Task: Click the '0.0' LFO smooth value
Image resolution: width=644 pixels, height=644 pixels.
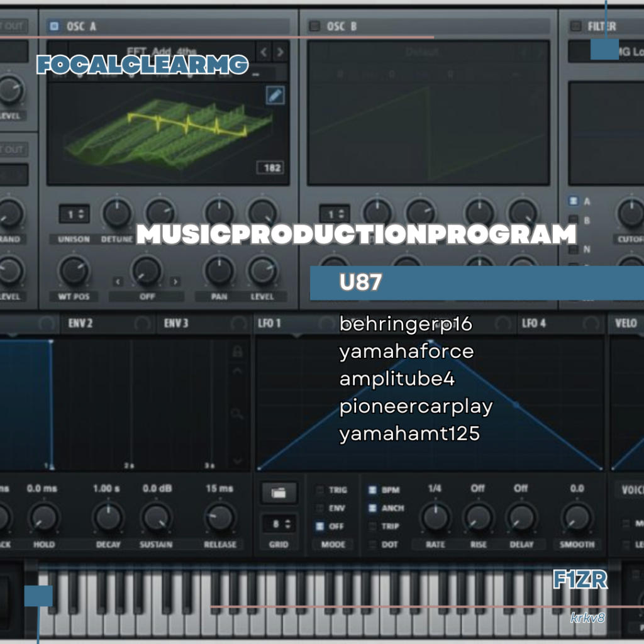Action: point(577,488)
